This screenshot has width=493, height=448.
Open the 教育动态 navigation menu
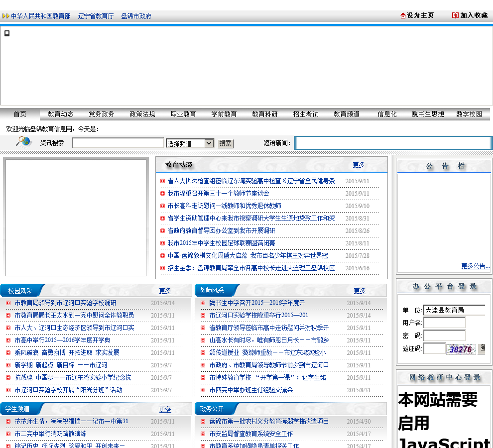coord(61,114)
